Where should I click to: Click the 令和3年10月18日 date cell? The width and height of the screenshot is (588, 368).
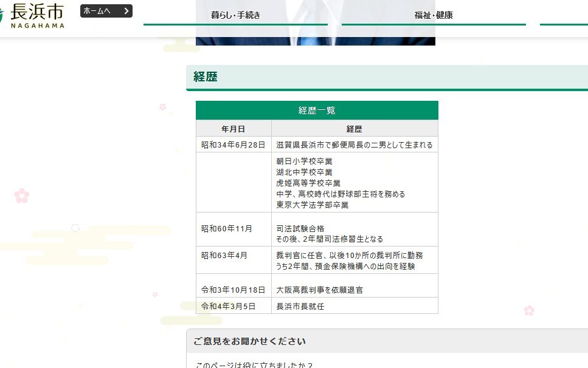[x=233, y=290]
